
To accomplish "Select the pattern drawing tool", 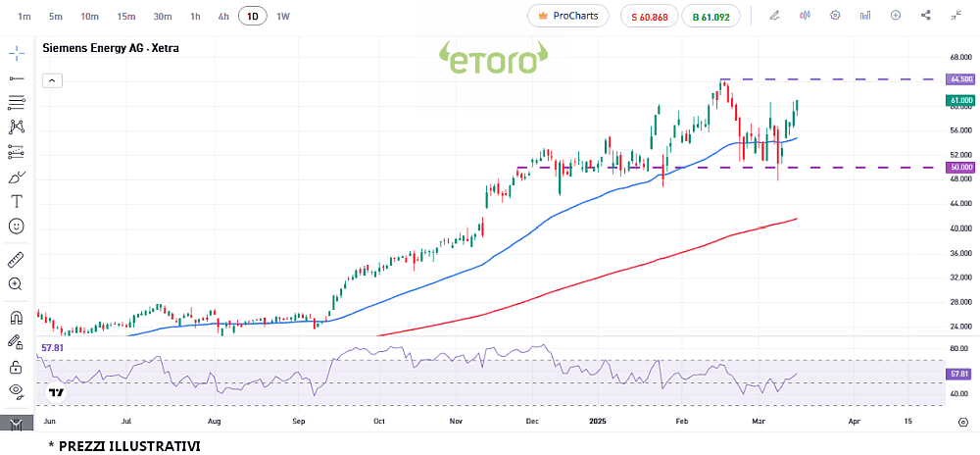I will [x=17, y=126].
